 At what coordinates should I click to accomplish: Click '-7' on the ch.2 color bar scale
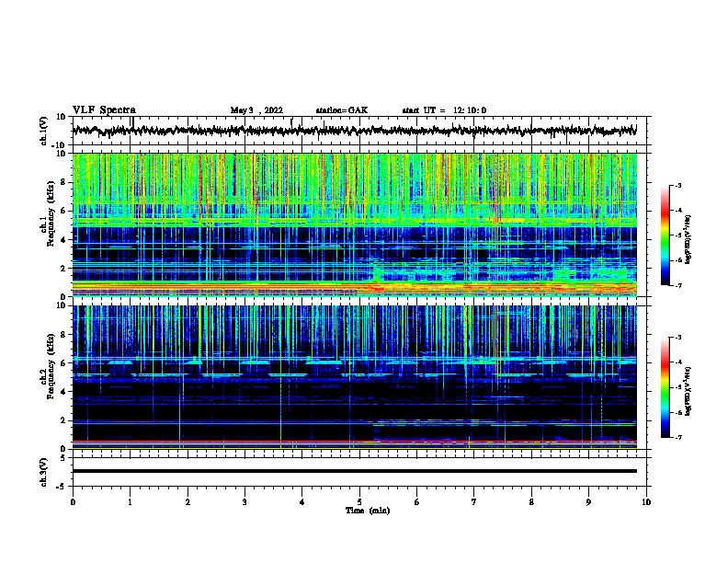[x=677, y=437]
